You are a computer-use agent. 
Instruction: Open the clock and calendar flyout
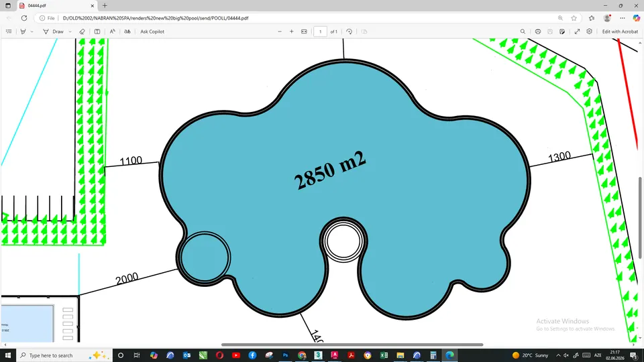[x=615, y=355]
